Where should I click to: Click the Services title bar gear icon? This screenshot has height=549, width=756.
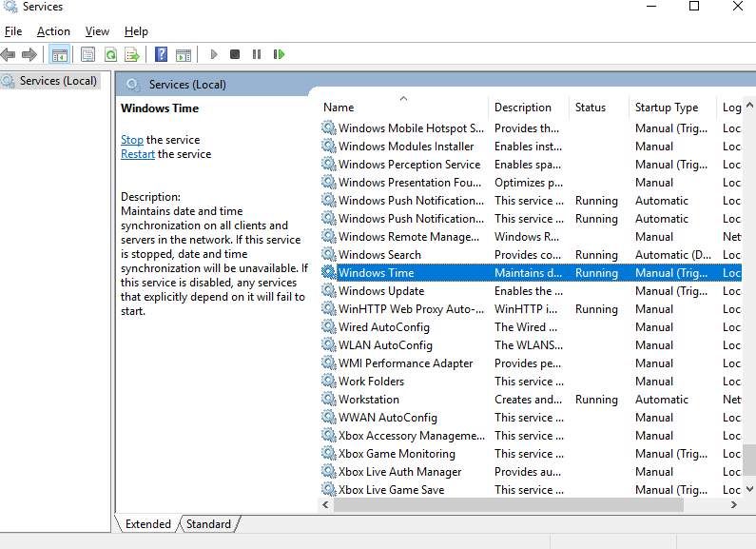point(10,7)
